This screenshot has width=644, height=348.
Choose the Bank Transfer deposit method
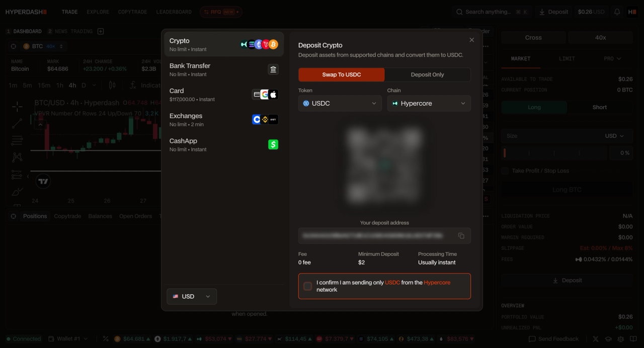coord(224,69)
